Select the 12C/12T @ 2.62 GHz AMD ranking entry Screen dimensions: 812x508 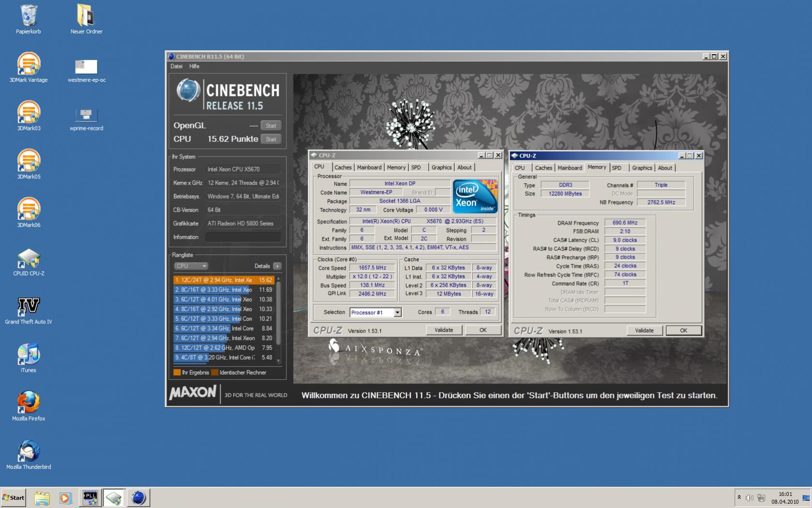pyautogui.click(x=224, y=348)
